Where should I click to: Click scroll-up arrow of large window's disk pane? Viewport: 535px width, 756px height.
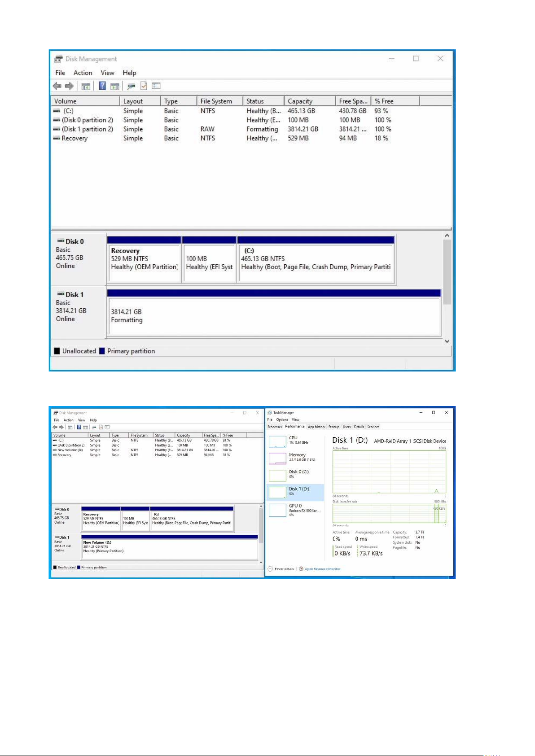tap(447, 236)
